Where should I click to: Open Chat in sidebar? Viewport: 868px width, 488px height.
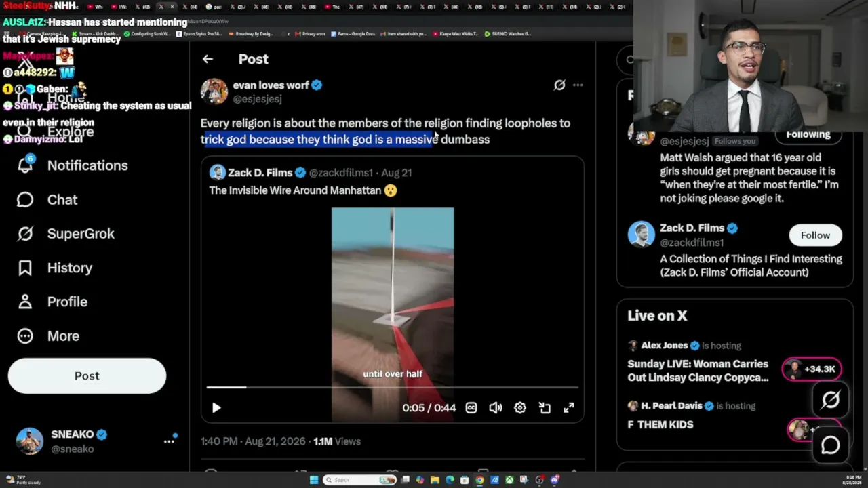[x=47, y=199]
